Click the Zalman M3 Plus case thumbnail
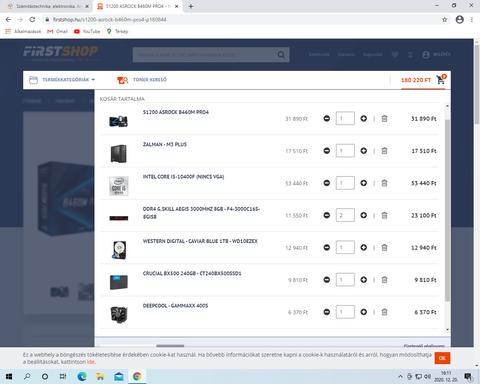This screenshot has height=384, width=480. click(119, 153)
